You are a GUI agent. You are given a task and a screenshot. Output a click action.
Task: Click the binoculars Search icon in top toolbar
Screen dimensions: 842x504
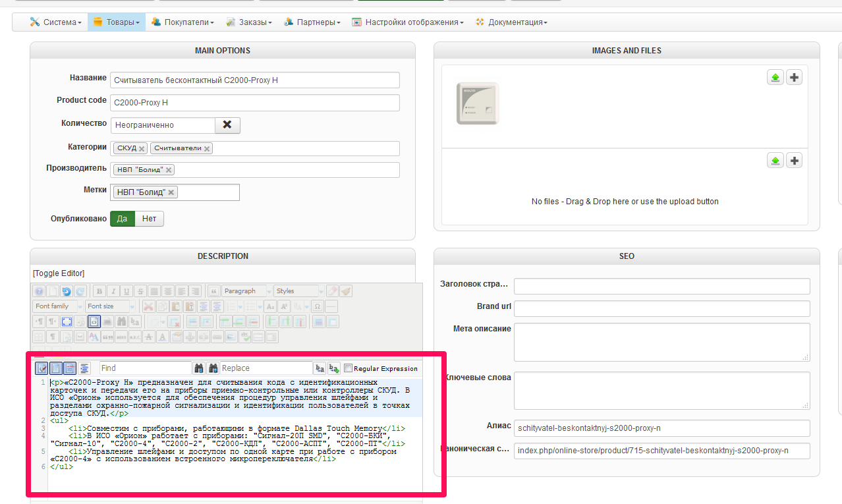pyautogui.click(x=121, y=322)
